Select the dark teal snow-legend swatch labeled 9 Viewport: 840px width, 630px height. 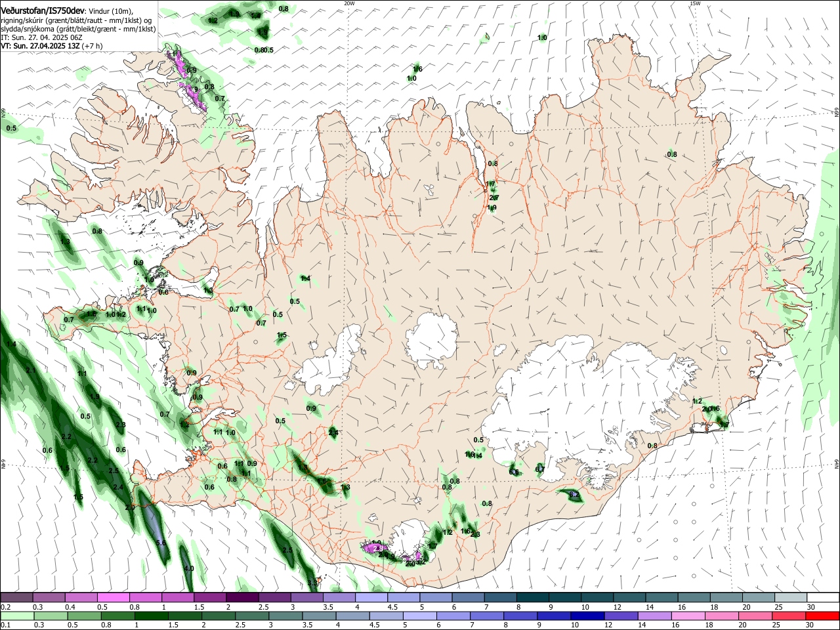coord(564,597)
